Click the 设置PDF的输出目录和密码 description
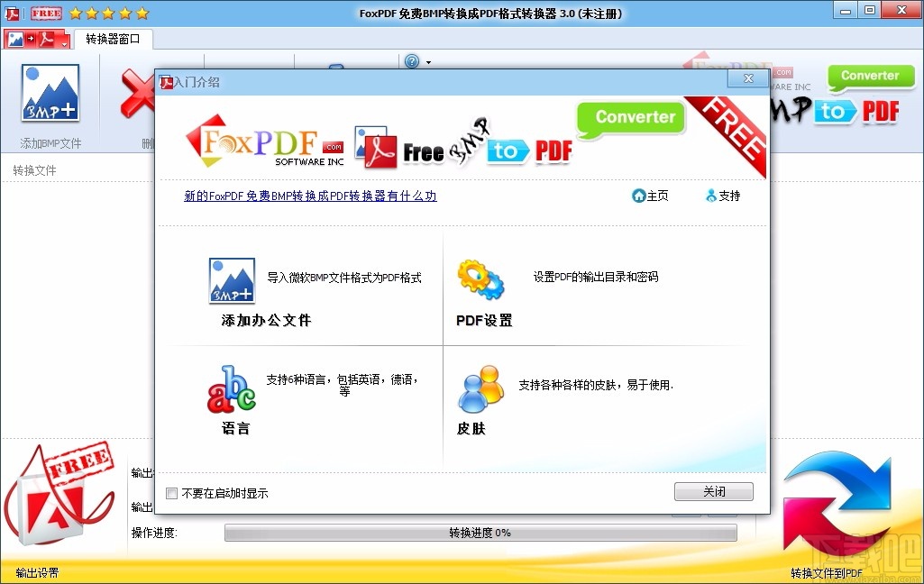 [596, 277]
